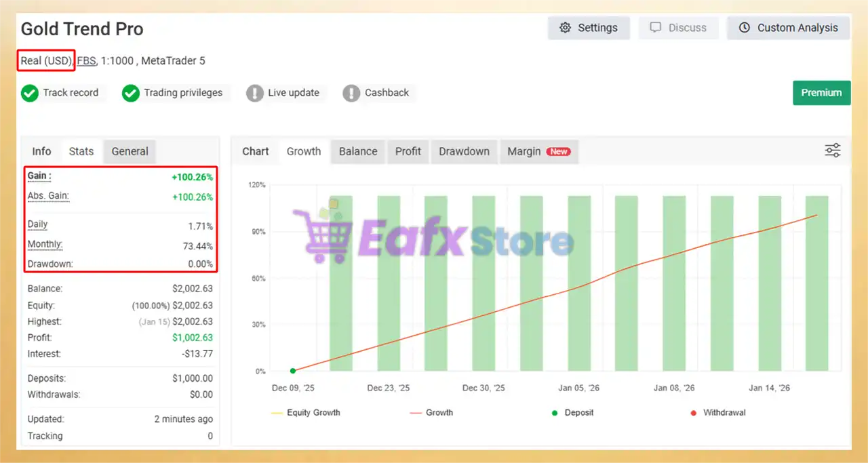Screen dimensions: 868x463
Task: Follow the FBS broker link
Action: (86, 61)
